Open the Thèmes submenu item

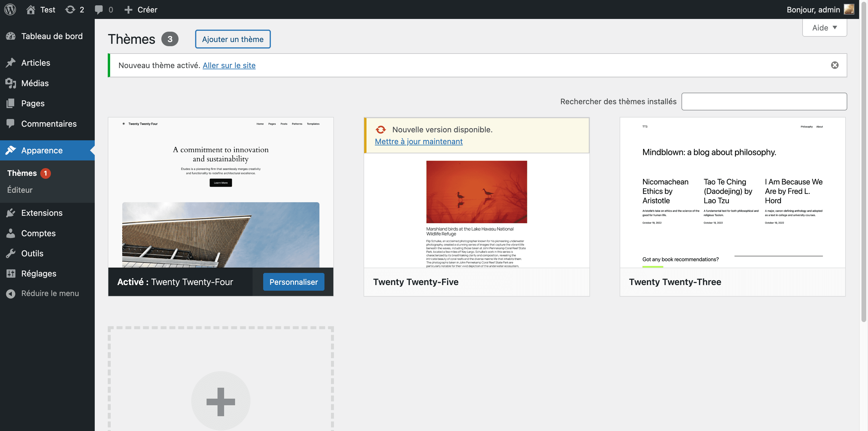coord(22,173)
